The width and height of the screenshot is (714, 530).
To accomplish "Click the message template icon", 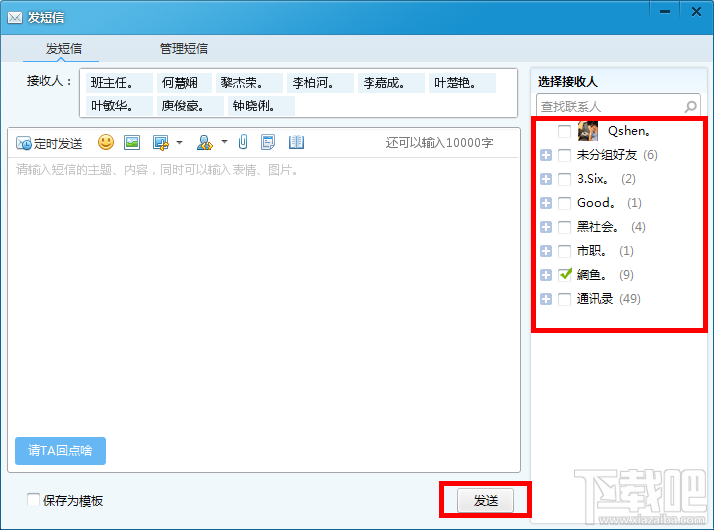I will click(x=268, y=142).
